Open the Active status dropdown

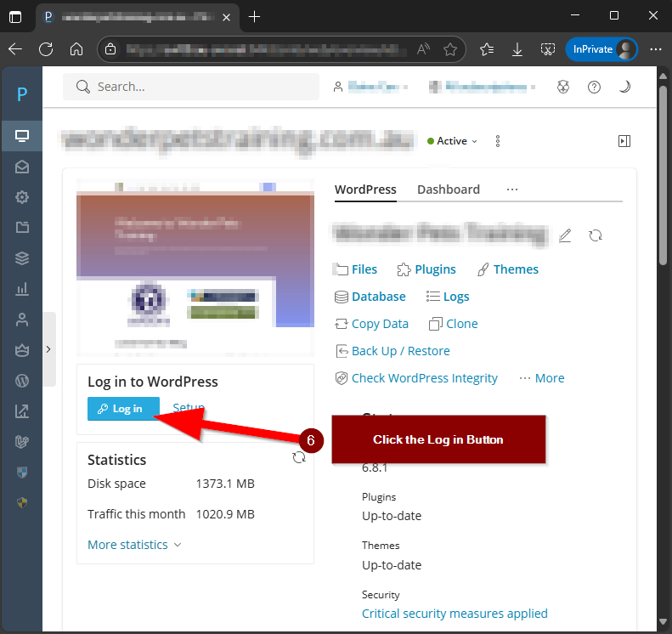pyautogui.click(x=453, y=141)
